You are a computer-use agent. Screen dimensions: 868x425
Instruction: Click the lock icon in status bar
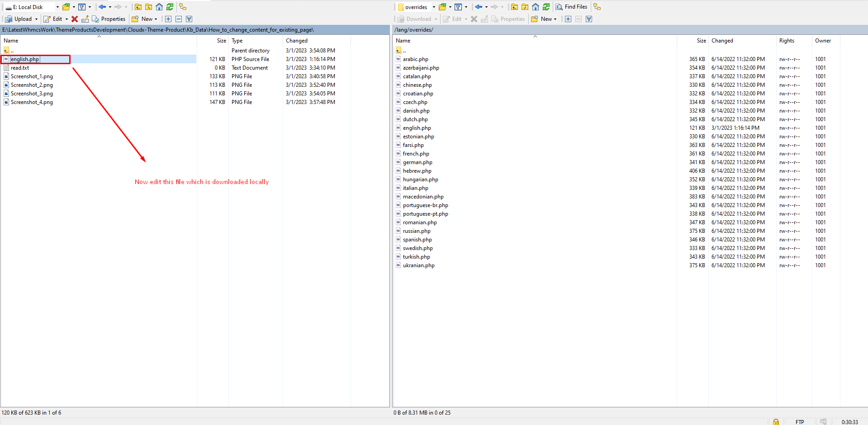[x=776, y=422]
